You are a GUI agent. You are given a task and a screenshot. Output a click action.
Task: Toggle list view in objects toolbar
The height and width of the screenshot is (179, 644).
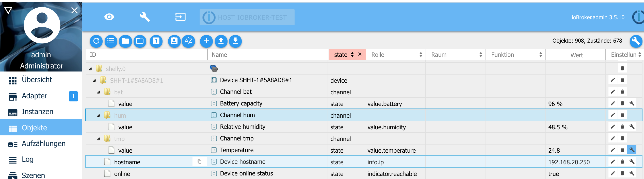(111, 41)
